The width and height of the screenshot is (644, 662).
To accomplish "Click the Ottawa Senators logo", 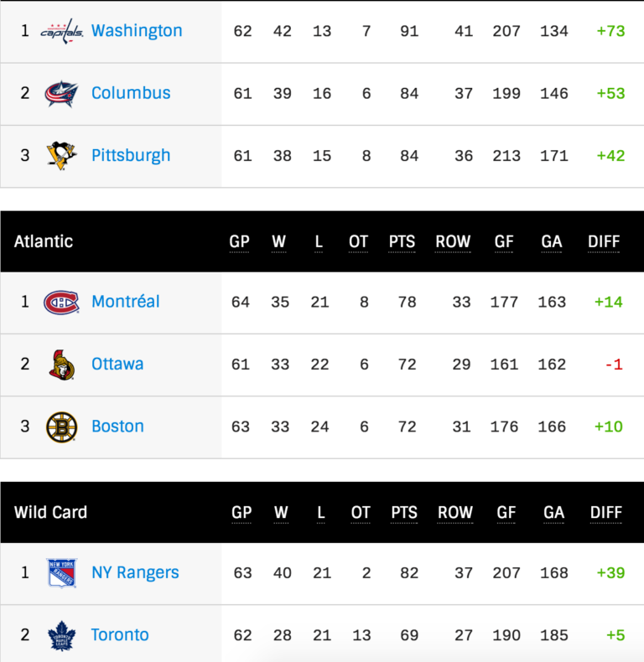I will [x=61, y=364].
